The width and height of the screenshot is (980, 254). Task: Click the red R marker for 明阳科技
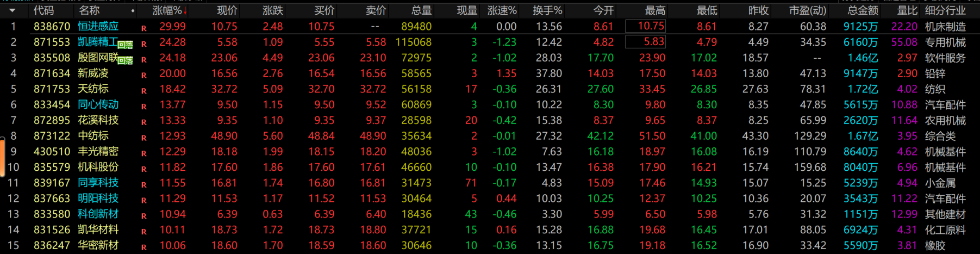(x=143, y=201)
